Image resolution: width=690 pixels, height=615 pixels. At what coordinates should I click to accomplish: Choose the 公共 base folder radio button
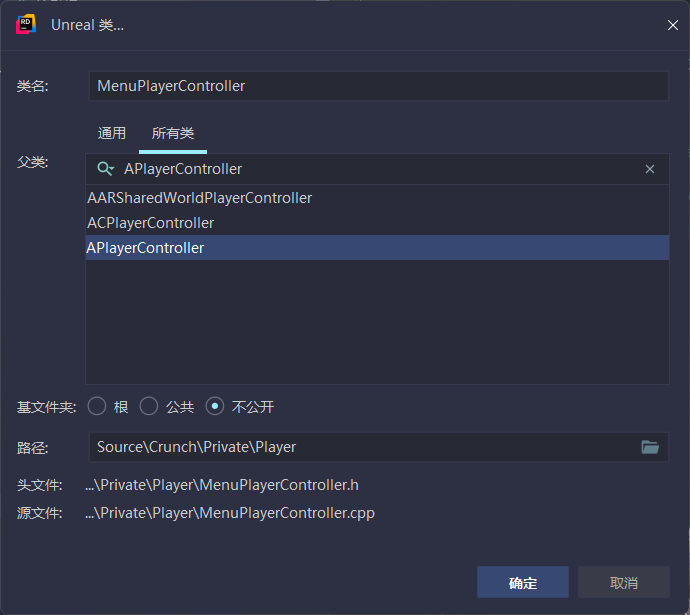pos(149,406)
